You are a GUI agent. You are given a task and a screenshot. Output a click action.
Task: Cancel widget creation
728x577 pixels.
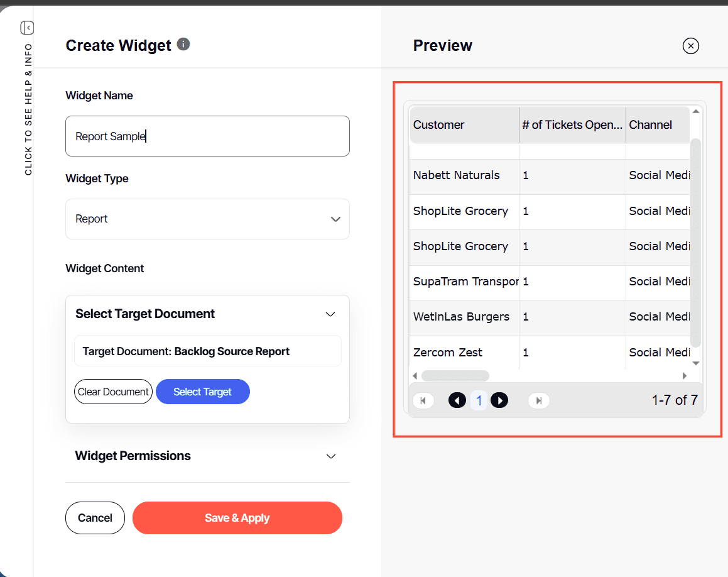[95, 518]
